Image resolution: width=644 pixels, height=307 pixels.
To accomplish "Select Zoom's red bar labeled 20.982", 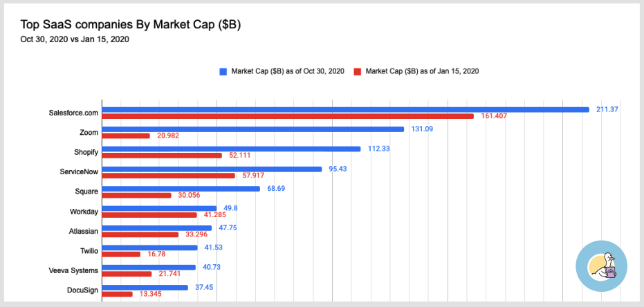I will 126,136.
